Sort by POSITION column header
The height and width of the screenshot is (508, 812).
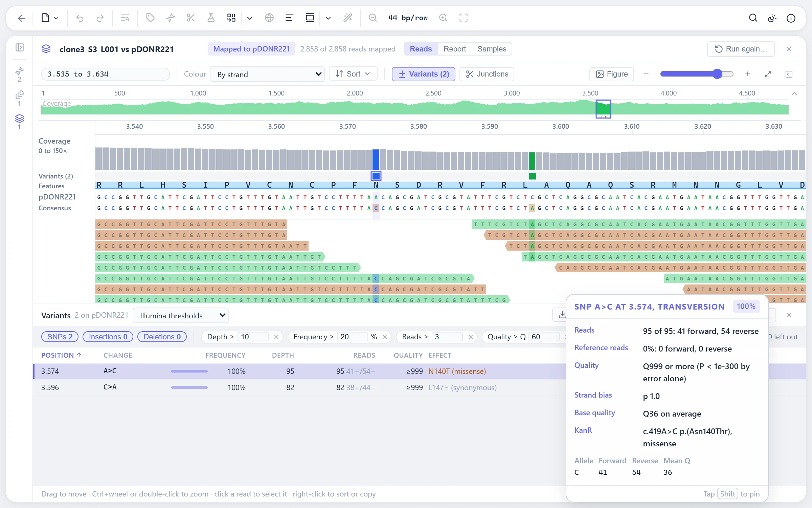coord(61,355)
